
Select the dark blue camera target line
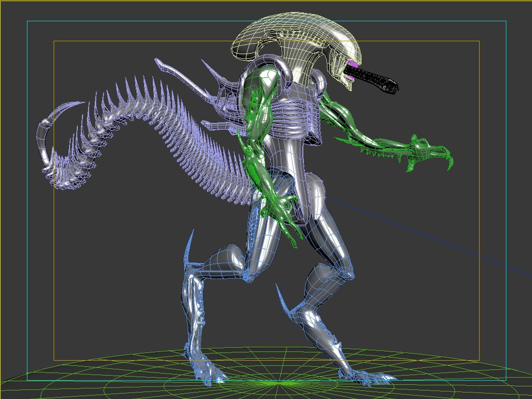tap(429, 236)
